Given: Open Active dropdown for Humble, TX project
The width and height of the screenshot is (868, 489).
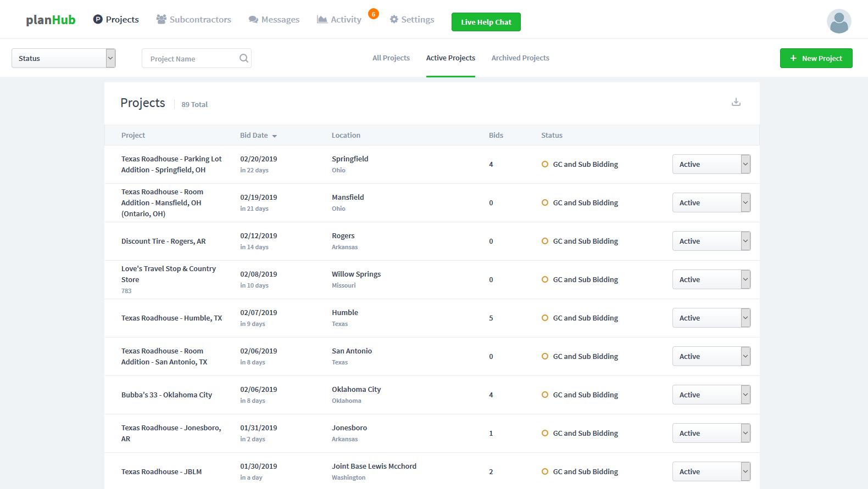Looking at the screenshot, I should (711, 318).
